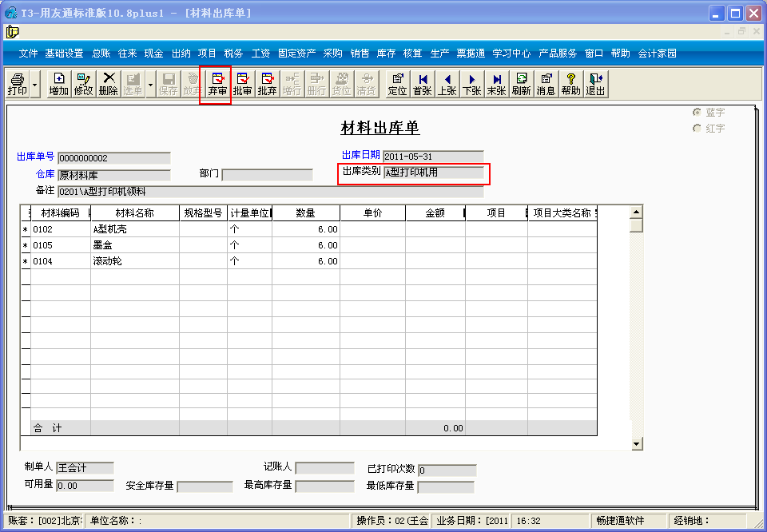
Task: Open the dropdown arrow beside 打印
Action: click(x=34, y=84)
